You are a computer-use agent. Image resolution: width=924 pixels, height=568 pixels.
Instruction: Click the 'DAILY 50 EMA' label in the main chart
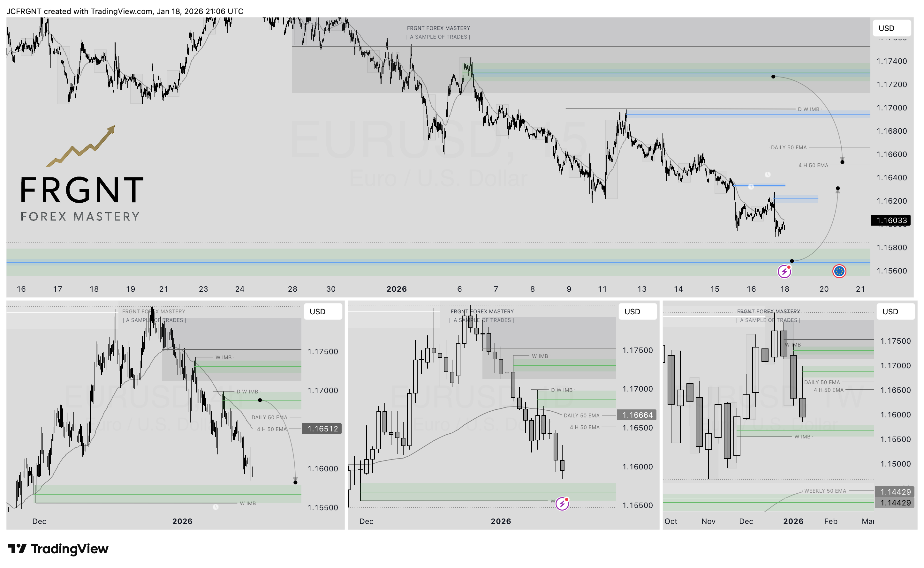tap(788, 148)
